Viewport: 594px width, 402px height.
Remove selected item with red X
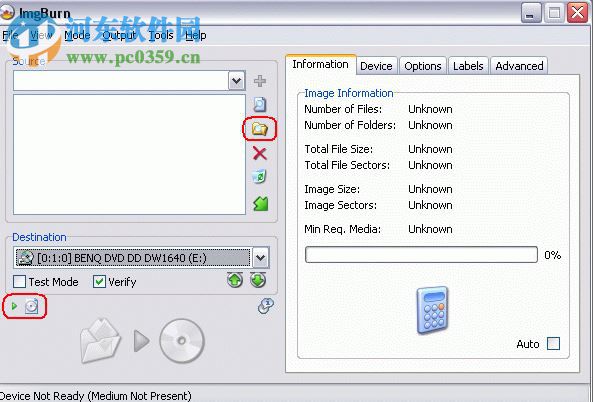(x=259, y=153)
